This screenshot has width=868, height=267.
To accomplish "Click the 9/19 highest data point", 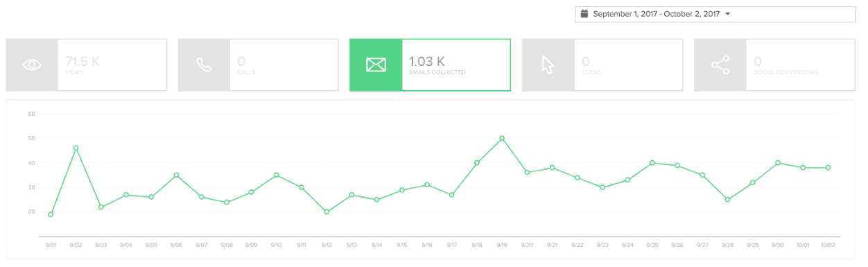I will click(502, 138).
